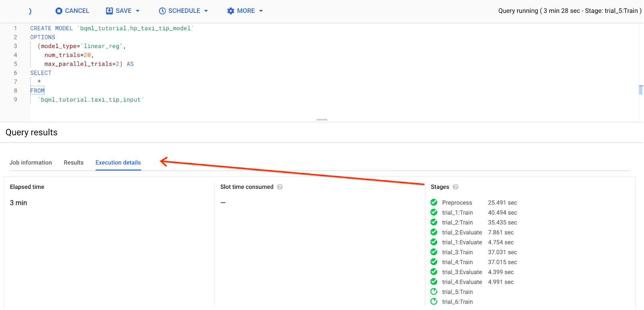Click the model_type='linear_reg' code line
The width and height of the screenshot is (644, 310).
click(x=82, y=46)
